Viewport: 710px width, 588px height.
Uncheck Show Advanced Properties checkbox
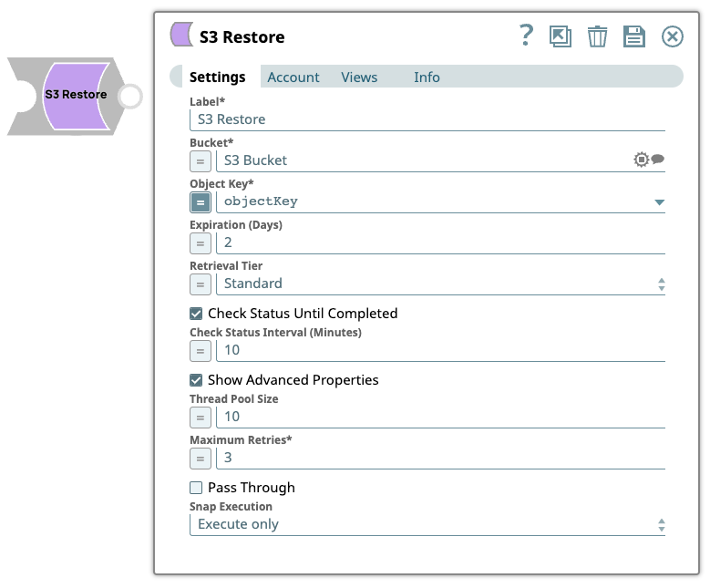(196, 380)
